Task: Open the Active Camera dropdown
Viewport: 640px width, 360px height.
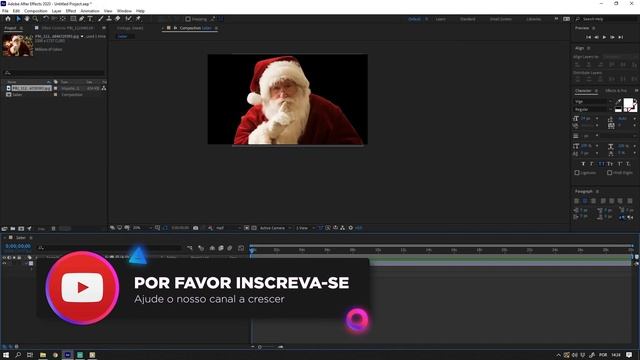Action: [276, 228]
